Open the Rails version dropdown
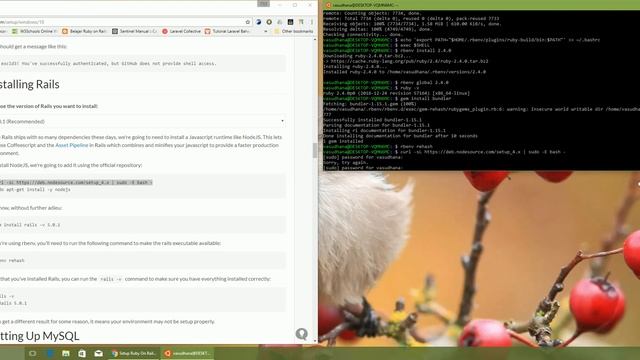 (x=142, y=121)
